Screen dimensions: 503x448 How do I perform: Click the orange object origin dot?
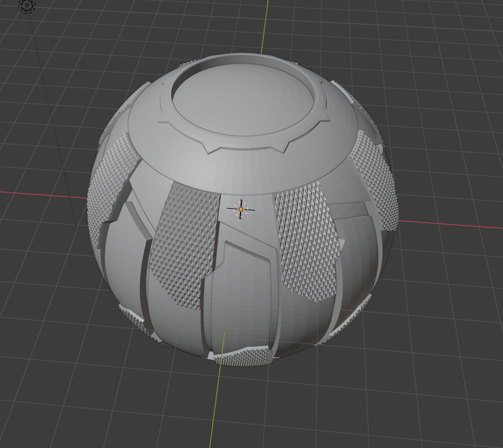pos(241,209)
